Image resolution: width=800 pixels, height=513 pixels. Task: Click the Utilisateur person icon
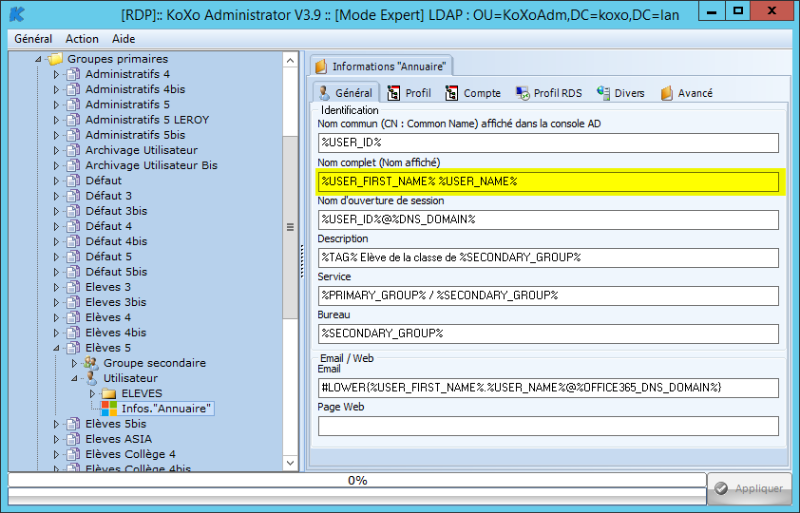click(x=91, y=378)
